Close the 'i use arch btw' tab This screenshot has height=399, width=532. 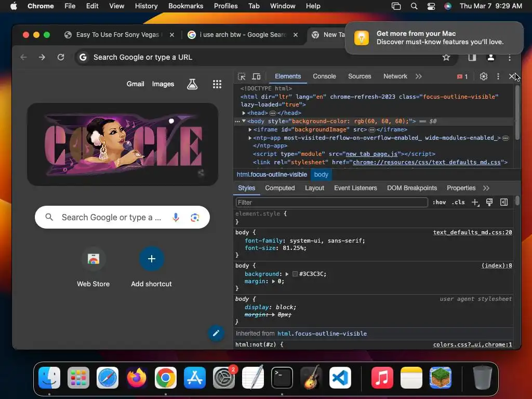[x=296, y=35]
